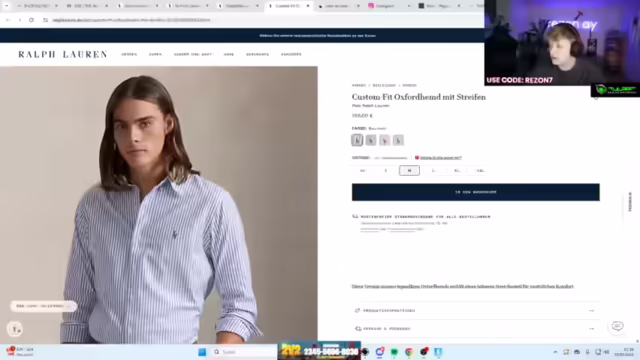640x360 pixels.
Task: Click the Ralph Lauren logo
Action: click(x=63, y=54)
